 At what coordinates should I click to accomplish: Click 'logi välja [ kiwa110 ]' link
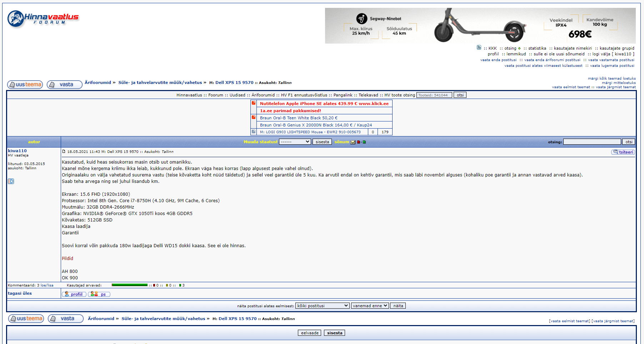[x=613, y=54]
